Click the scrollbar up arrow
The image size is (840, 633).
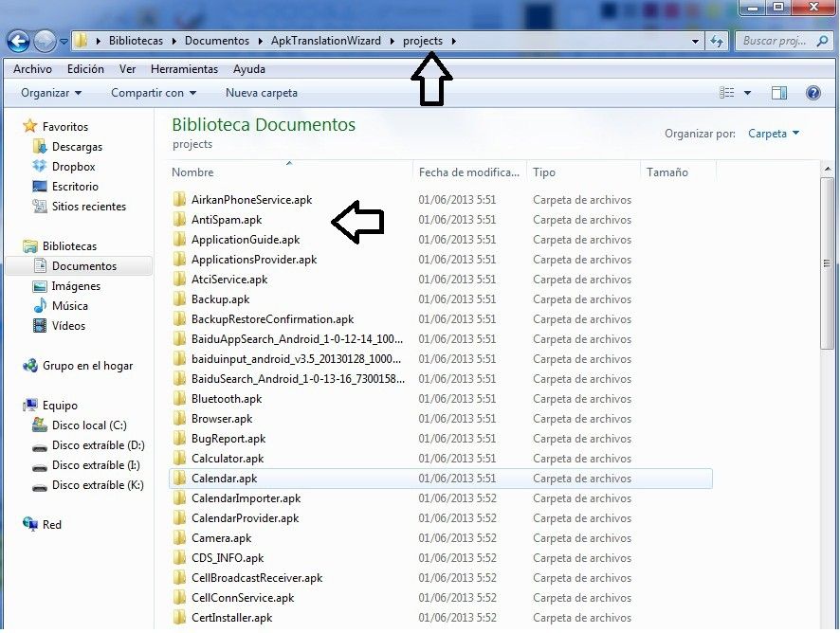point(827,170)
